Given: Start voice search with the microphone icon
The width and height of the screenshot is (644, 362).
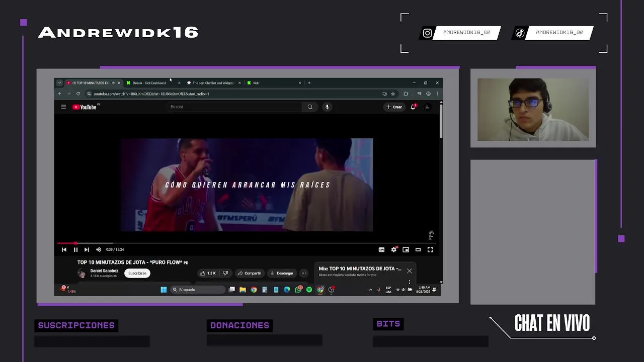Looking at the screenshot, I should [327, 107].
